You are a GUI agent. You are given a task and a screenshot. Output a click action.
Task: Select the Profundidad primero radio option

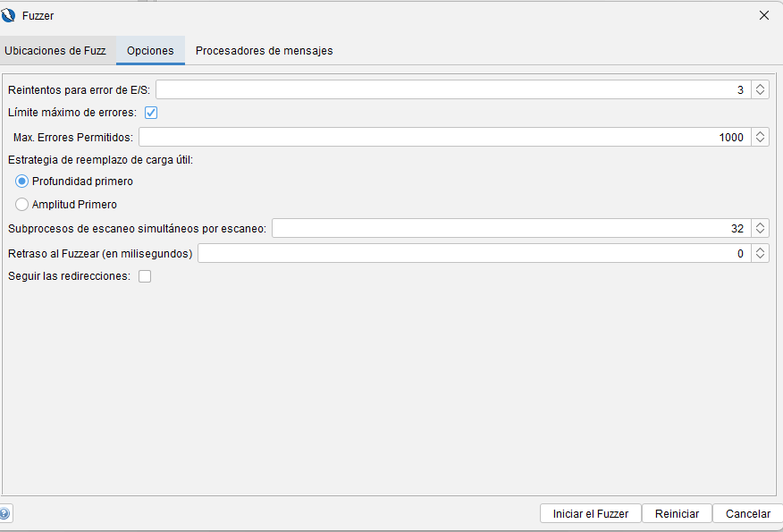pyautogui.click(x=22, y=181)
